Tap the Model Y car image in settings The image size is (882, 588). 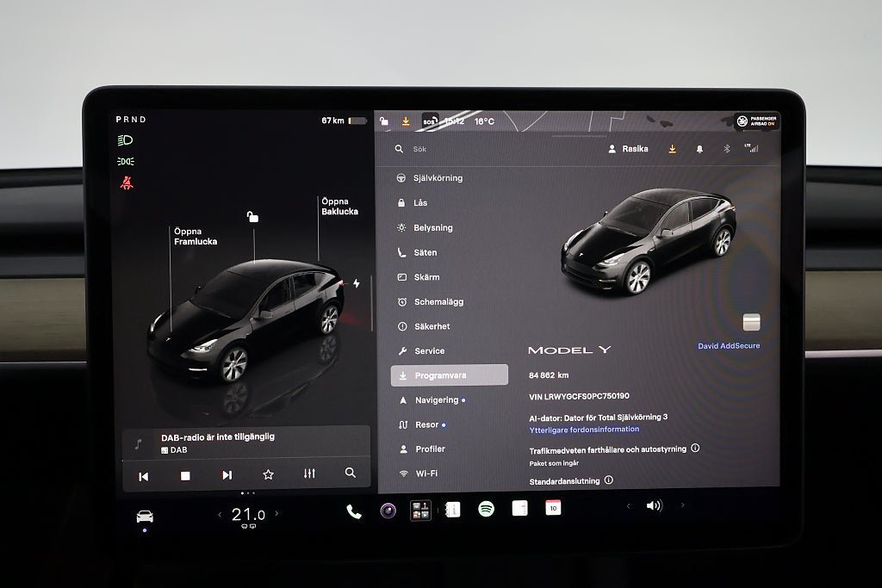pyautogui.click(x=649, y=242)
